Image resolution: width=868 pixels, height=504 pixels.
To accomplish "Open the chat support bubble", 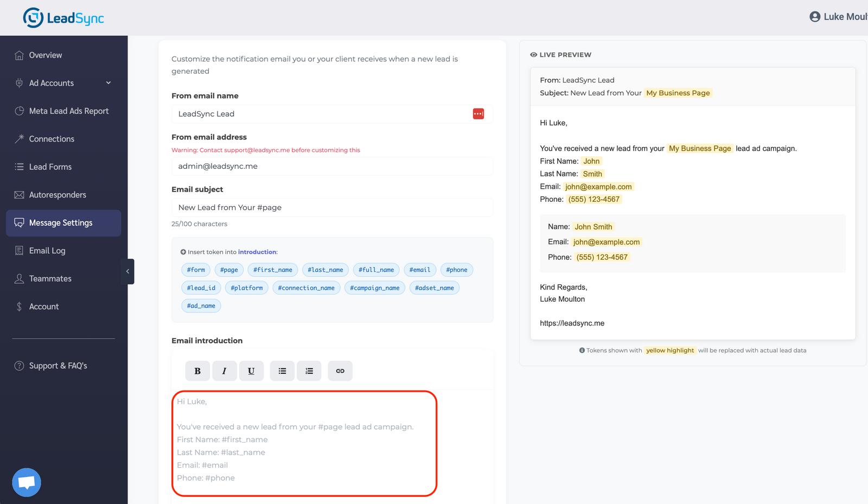I will [x=26, y=482].
